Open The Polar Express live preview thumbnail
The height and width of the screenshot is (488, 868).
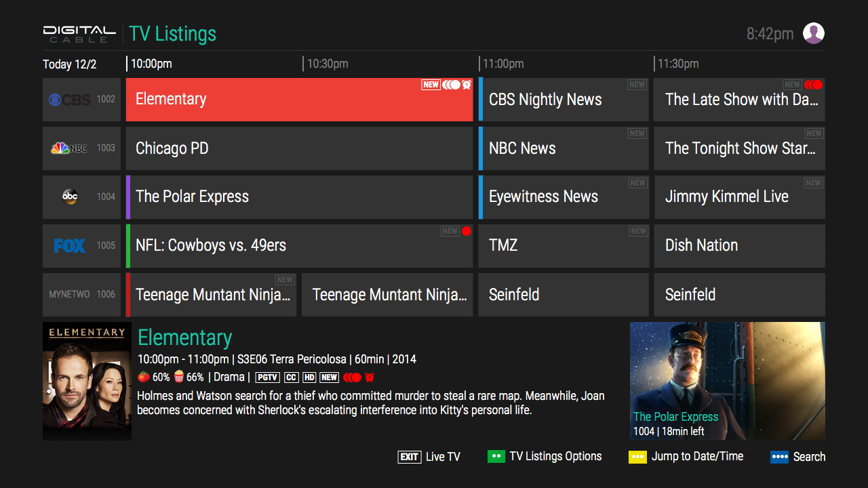click(727, 380)
